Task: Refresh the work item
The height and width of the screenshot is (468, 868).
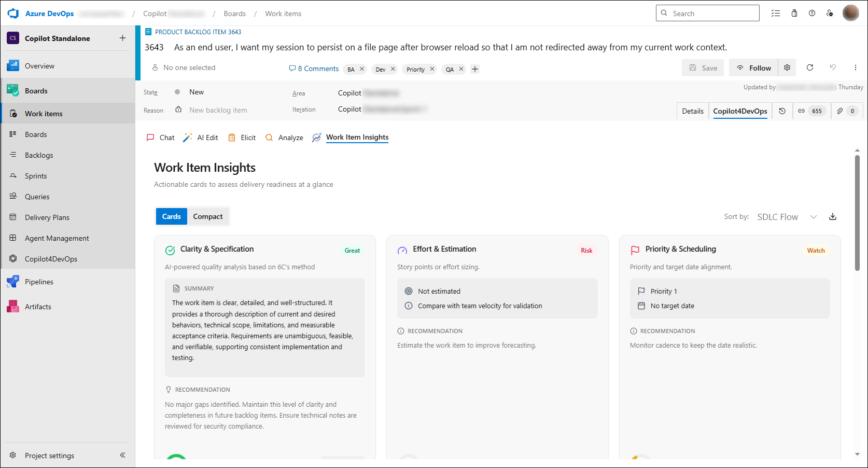Action: [x=810, y=67]
